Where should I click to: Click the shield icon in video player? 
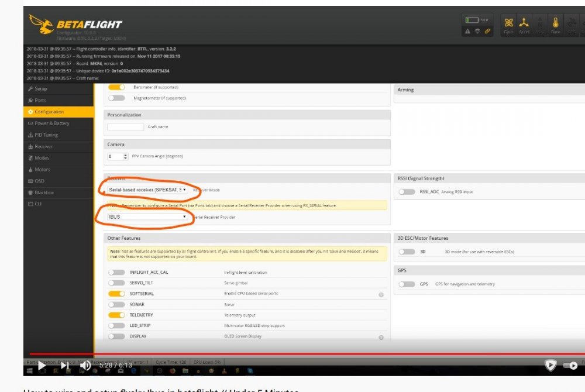(550, 365)
